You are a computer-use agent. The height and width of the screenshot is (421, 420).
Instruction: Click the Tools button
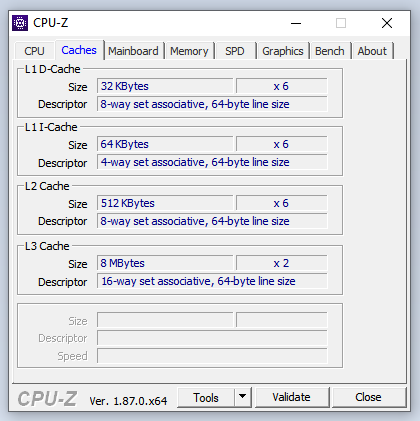(x=206, y=397)
